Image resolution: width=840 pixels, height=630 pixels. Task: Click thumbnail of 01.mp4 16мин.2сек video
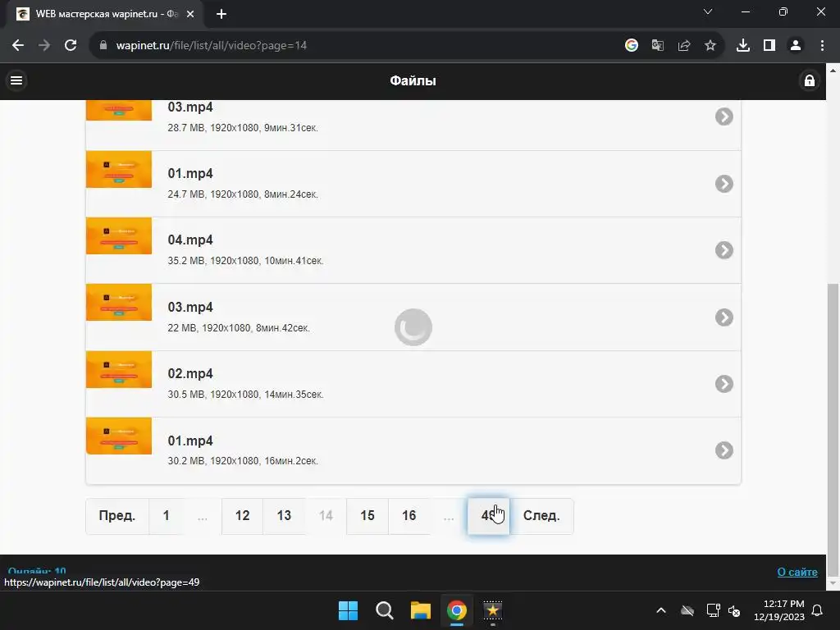click(119, 436)
